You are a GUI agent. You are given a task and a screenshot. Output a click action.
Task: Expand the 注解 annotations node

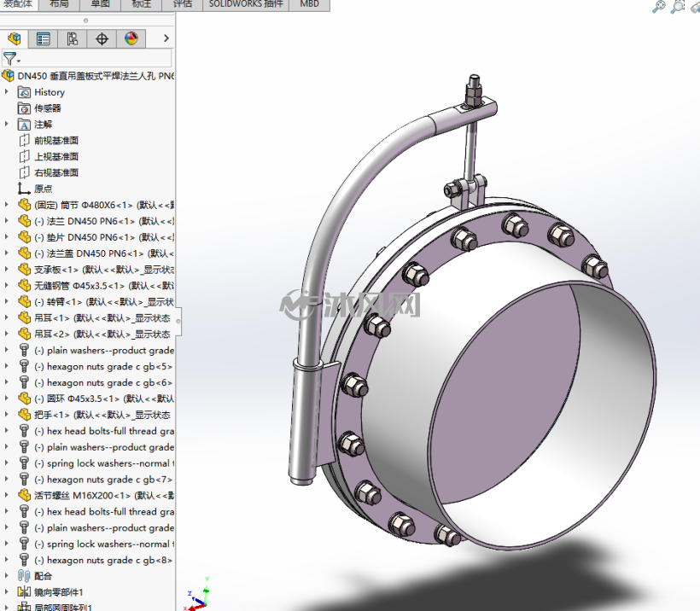point(6,124)
